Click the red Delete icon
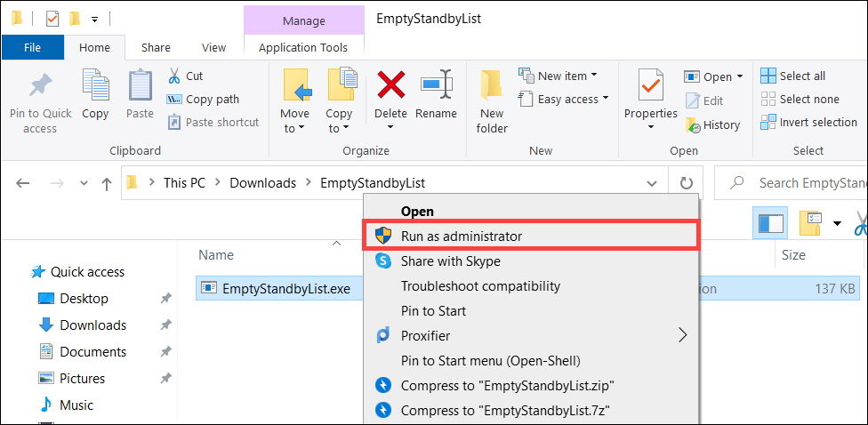 tap(390, 87)
